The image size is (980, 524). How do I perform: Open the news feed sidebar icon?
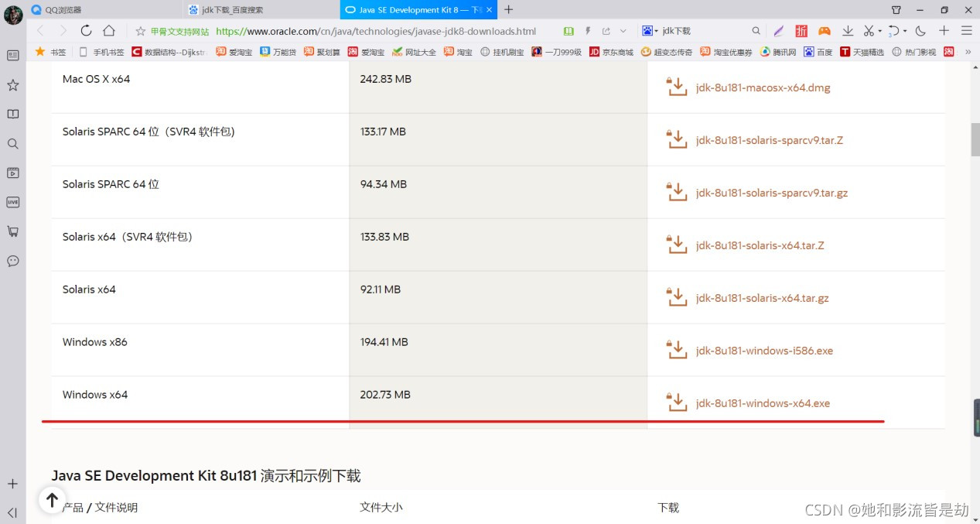(12, 56)
